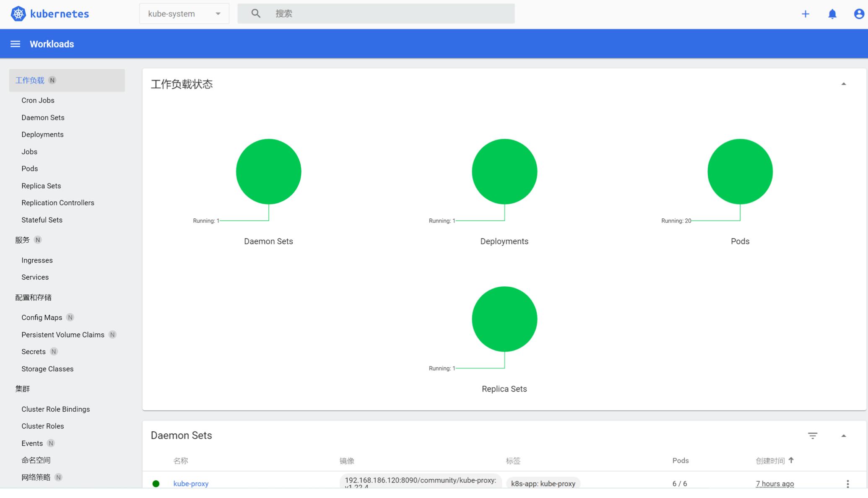Open Config Maps in sidebar
Image resolution: width=868 pixels, height=498 pixels.
(x=42, y=318)
